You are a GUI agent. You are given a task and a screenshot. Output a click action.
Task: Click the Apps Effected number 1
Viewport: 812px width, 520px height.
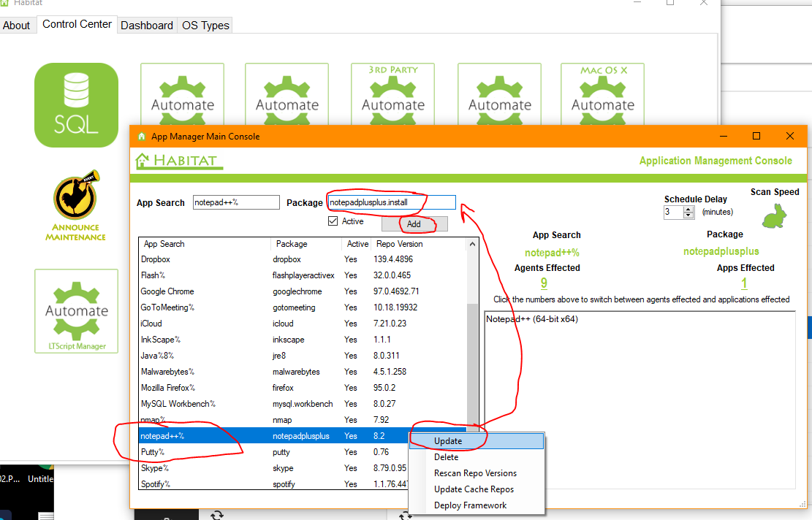pyautogui.click(x=744, y=283)
